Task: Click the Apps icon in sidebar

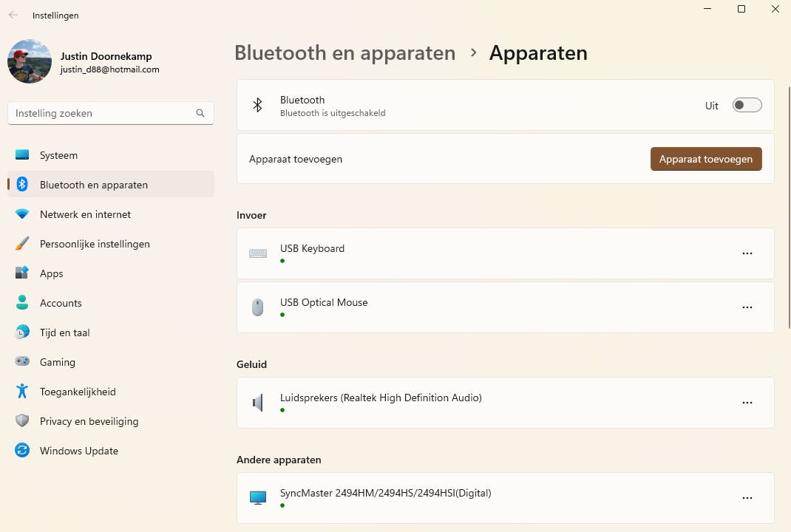Action: click(22, 273)
